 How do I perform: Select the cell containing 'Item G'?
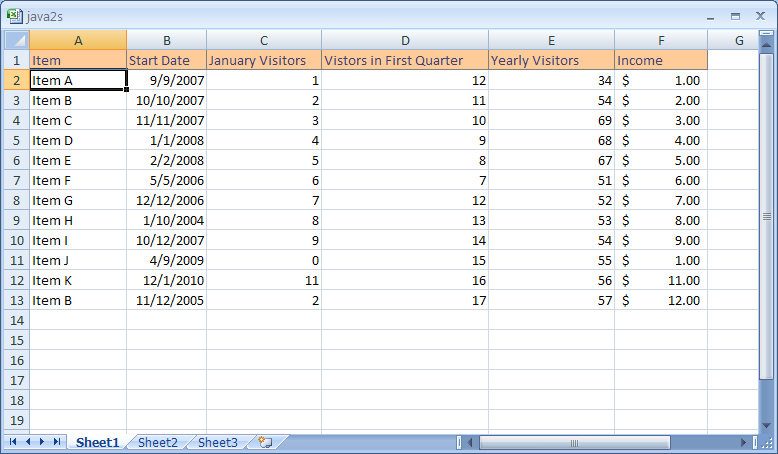point(78,200)
